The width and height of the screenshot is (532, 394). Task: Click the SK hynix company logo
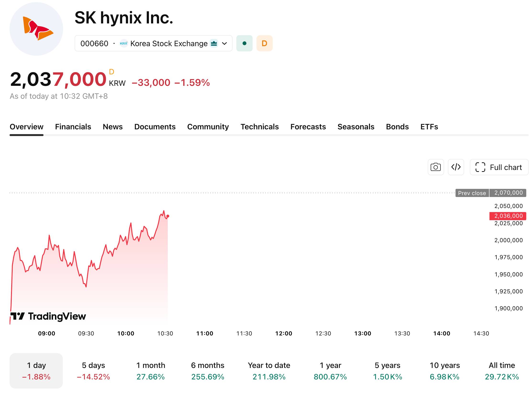36,29
